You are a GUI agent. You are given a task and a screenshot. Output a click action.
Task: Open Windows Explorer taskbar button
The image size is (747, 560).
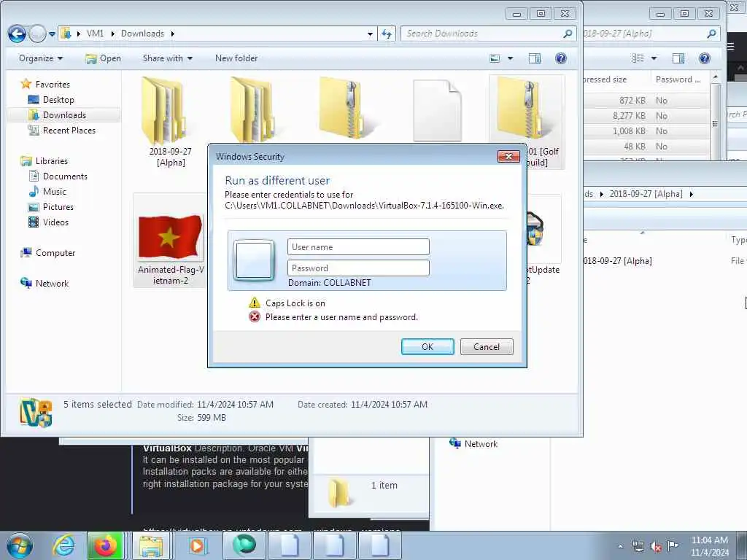(150, 545)
